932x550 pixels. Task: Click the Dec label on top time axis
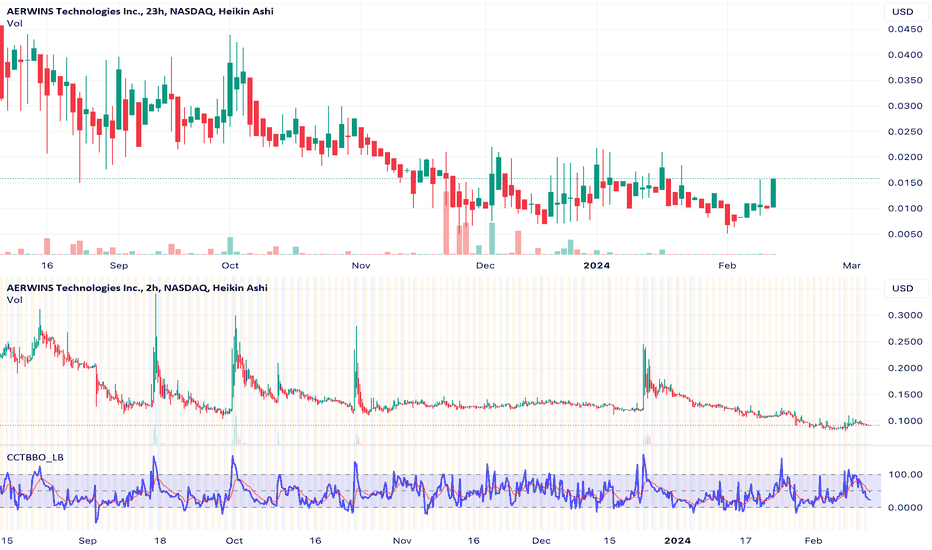click(485, 265)
